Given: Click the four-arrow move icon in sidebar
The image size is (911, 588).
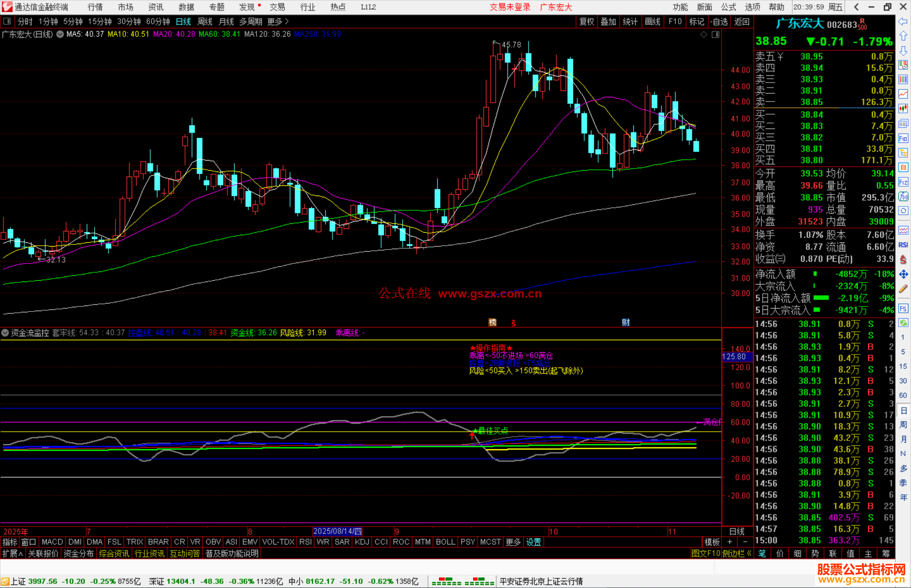Looking at the screenshot, I should tap(903, 274).
